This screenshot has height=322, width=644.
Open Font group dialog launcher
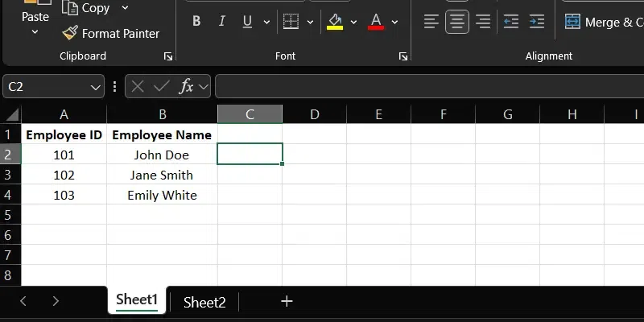[403, 56]
